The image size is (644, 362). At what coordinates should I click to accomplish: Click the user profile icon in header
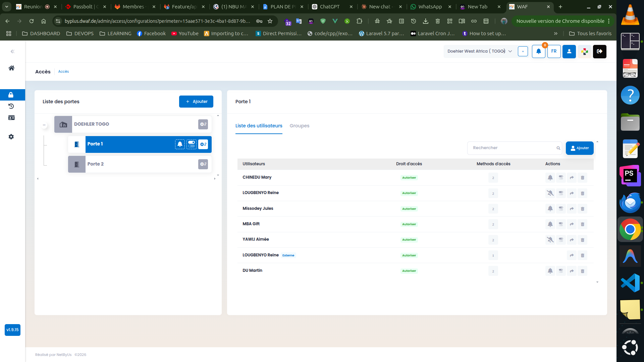point(569,51)
